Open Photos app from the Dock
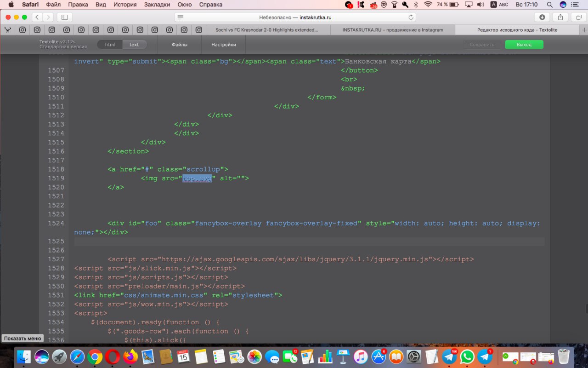The width and height of the screenshot is (588, 368). tap(254, 356)
